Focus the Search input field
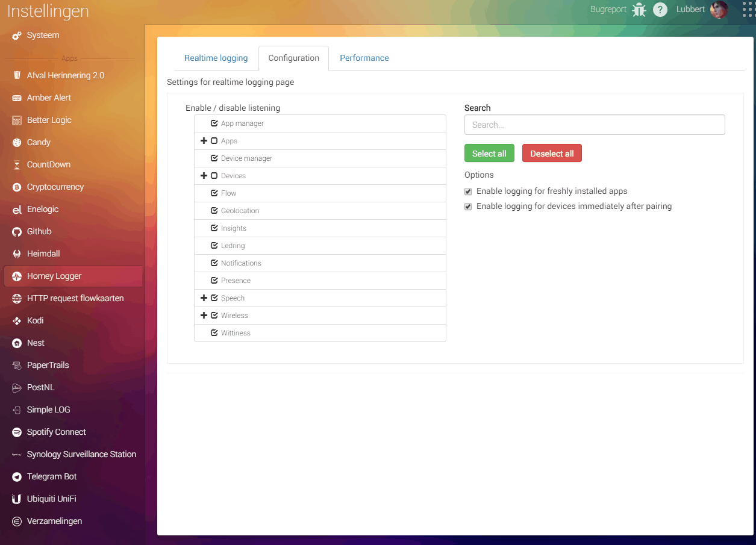The height and width of the screenshot is (545, 756). [x=595, y=125]
